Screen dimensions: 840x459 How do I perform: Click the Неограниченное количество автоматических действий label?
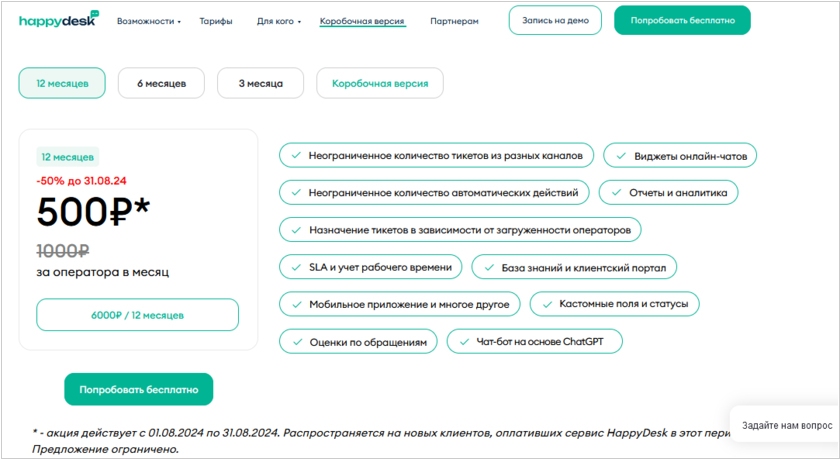tap(444, 193)
